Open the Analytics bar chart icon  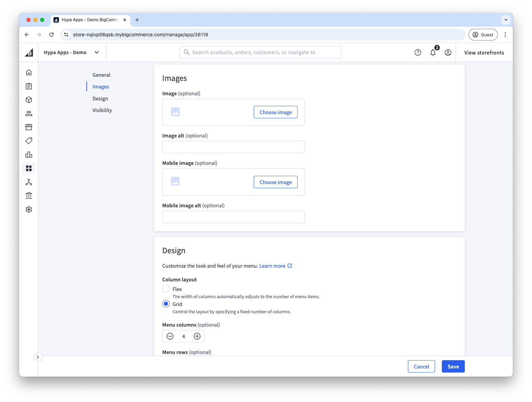29,155
